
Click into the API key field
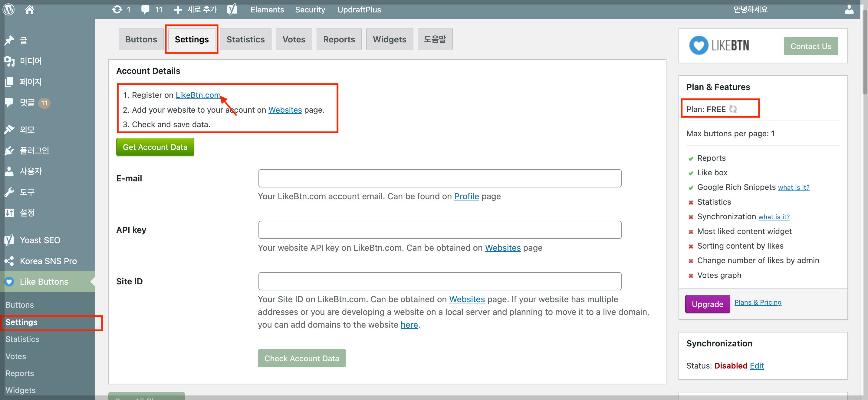click(439, 230)
